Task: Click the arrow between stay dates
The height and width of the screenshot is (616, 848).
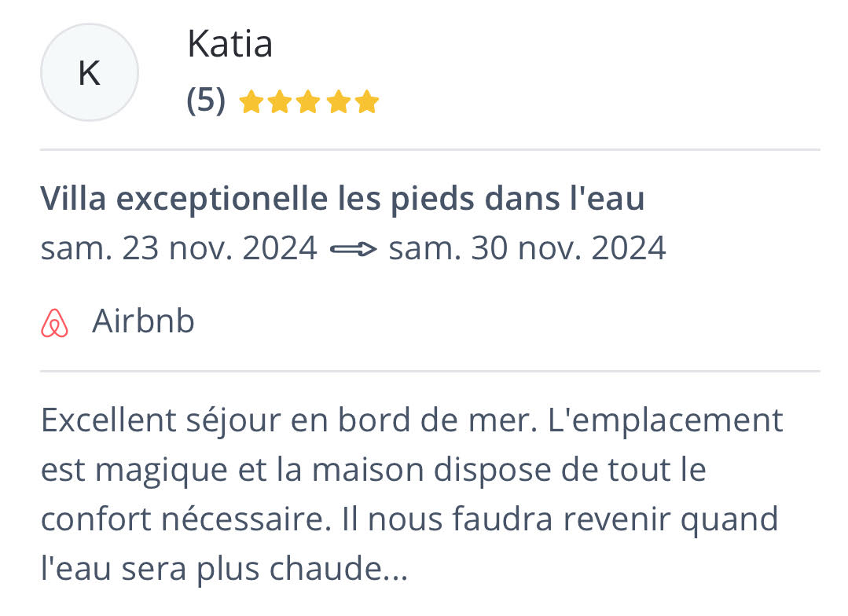Action: pyautogui.click(x=353, y=249)
